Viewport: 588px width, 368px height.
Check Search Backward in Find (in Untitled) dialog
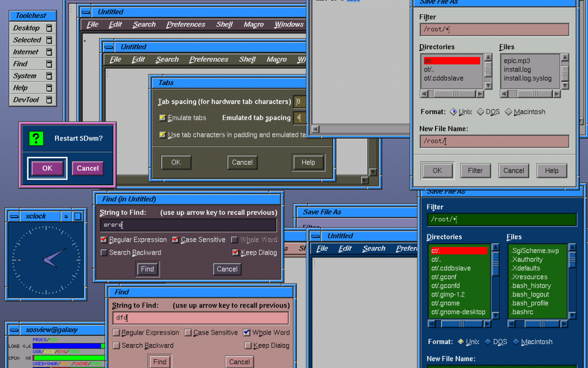(104, 253)
